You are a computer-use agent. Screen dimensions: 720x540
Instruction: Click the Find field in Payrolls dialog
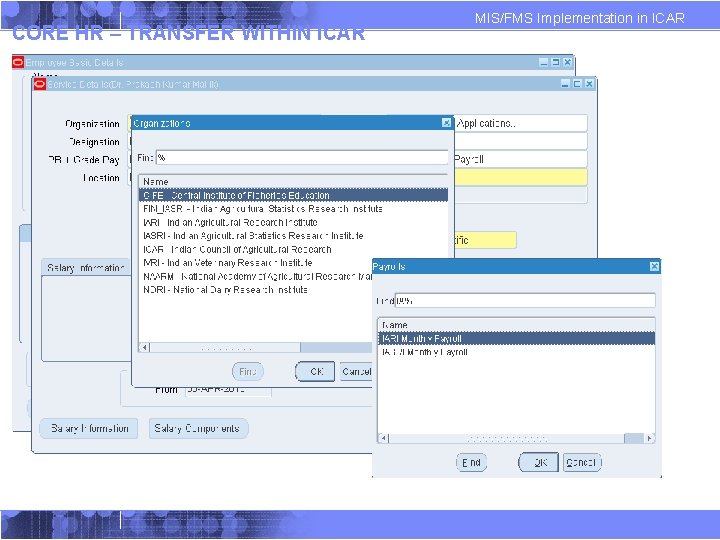tap(525, 301)
